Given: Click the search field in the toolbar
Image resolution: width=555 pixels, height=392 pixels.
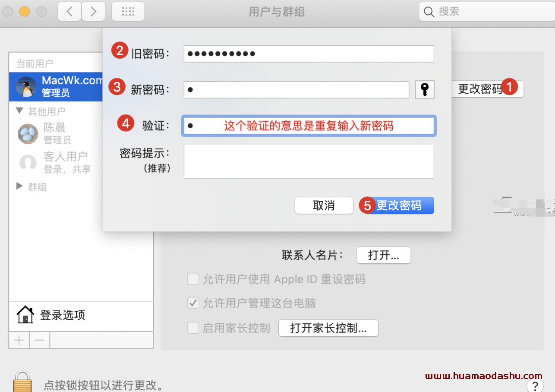Looking at the screenshot, I should (487, 12).
